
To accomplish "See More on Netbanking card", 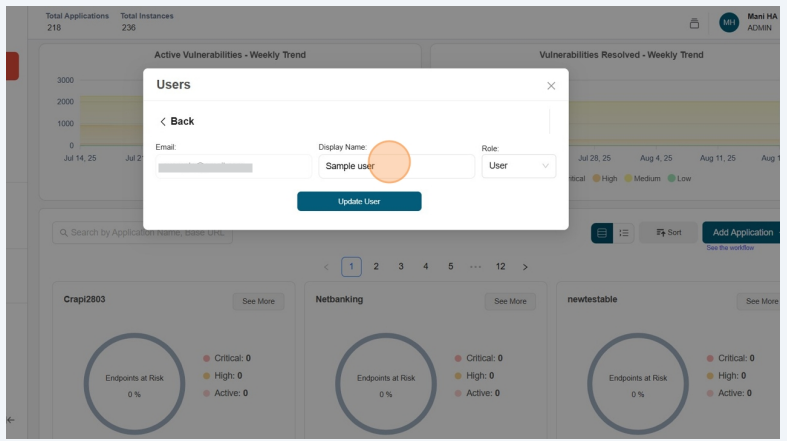I will pyautogui.click(x=510, y=301).
